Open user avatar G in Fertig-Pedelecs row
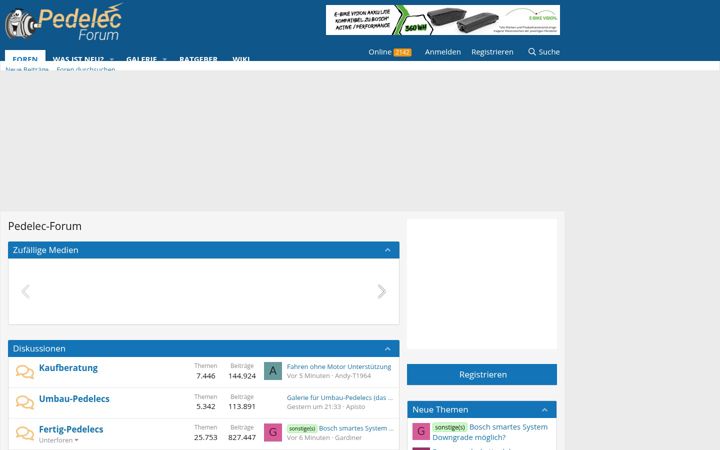Viewport: 720px width, 450px height. point(273,433)
